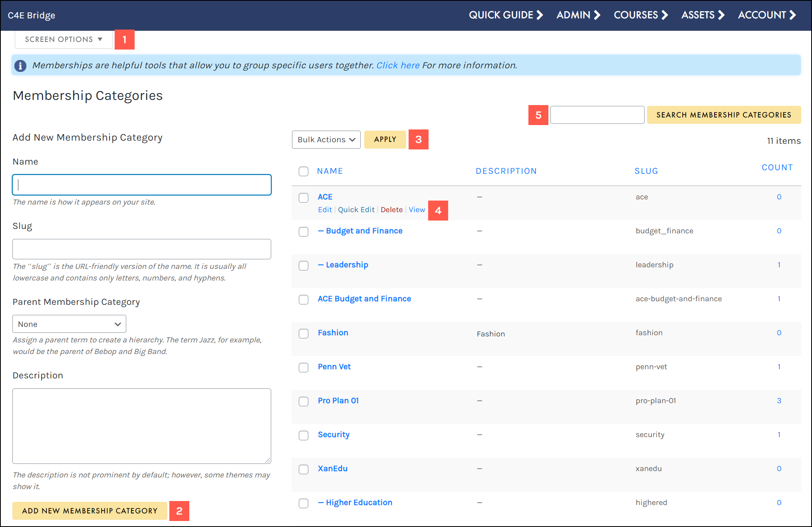The height and width of the screenshot is (527, 812).
Task: Open the COURSES menu
Action: pyautogui.click(x=641, y=15)
